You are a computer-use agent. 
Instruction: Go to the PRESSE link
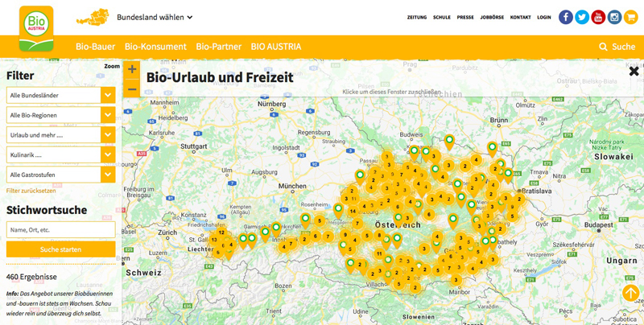(465, 17)
